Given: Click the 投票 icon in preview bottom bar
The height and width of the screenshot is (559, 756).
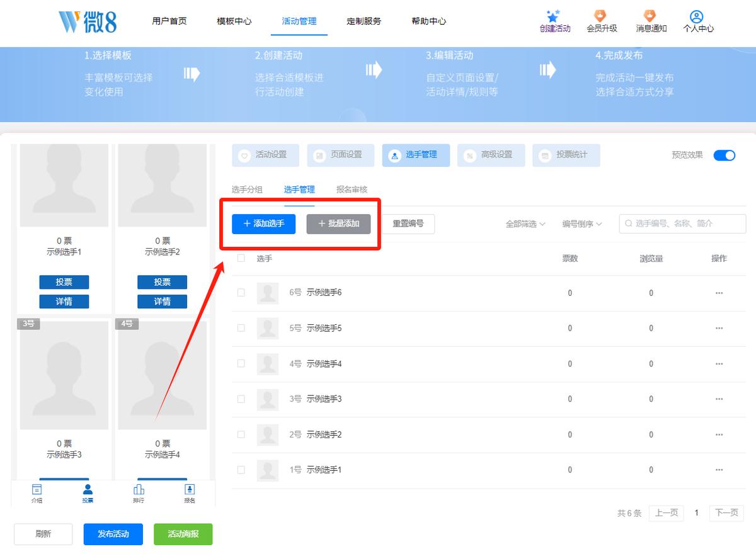Looking at the screenshot, I should [88, 490].
